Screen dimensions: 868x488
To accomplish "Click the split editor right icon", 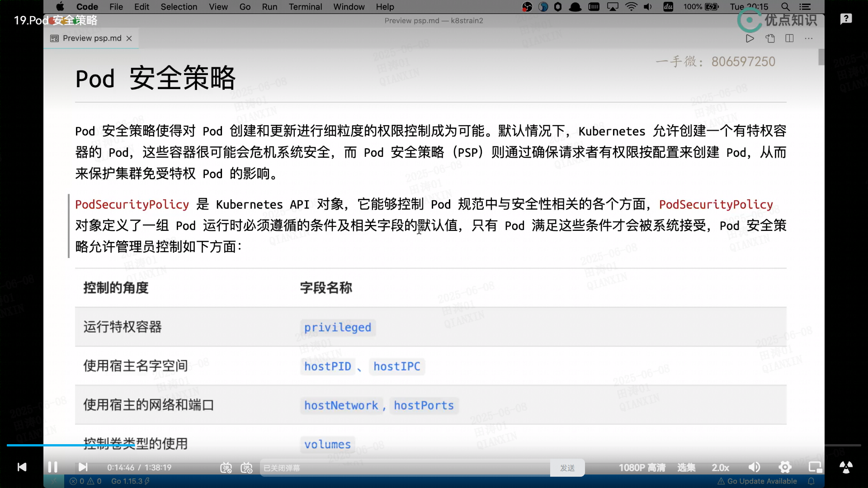I will (789, 38).
